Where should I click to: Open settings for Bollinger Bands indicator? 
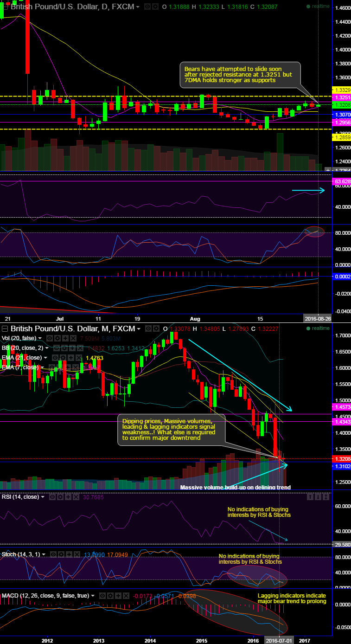64,348
